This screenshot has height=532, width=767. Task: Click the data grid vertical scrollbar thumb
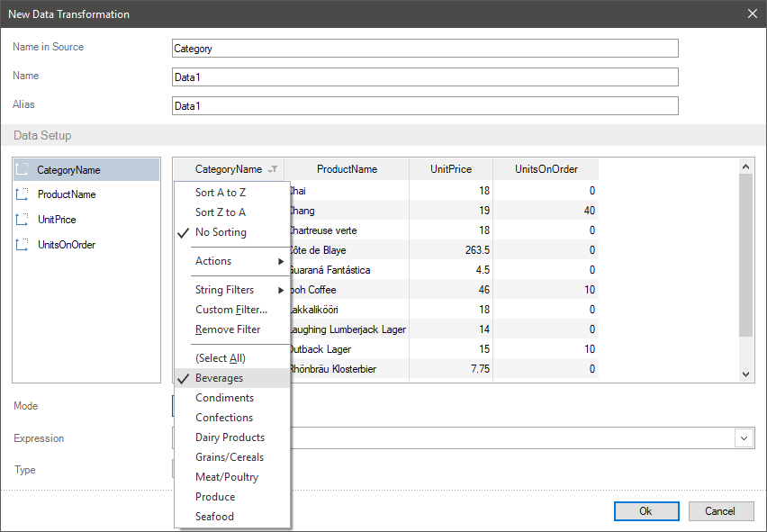(745, 254)
